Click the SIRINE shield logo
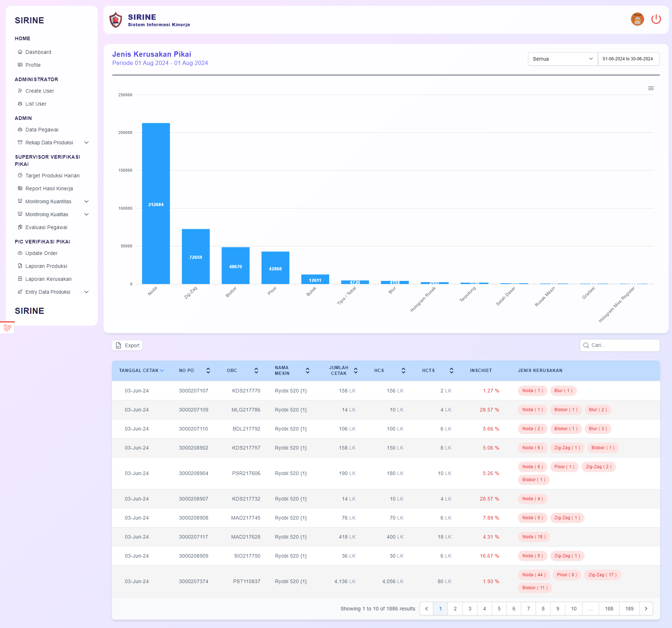Image resolution: width=672 pixels, height=628 pixels. (116, 20)
